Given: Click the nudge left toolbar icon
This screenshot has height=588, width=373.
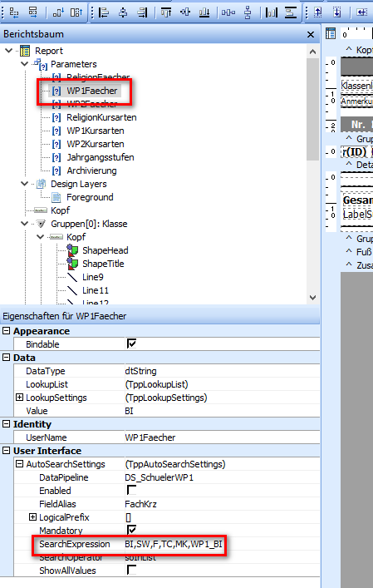Looking at the screenshot, I should click(x=361, y=12).
